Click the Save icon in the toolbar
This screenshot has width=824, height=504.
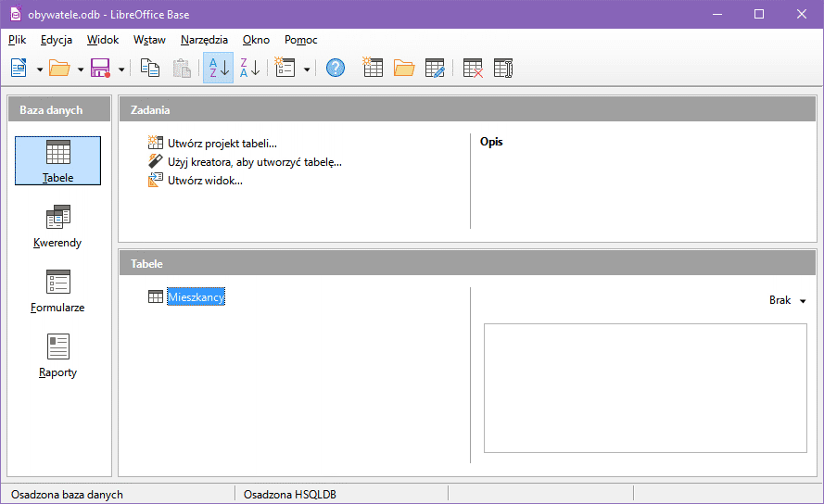[100, 68]
